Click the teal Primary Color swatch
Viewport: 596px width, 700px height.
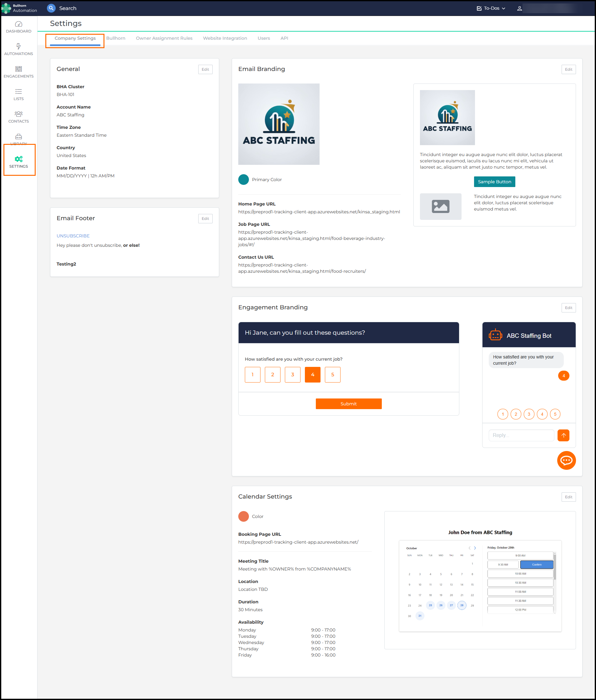[x=244, y=180]
